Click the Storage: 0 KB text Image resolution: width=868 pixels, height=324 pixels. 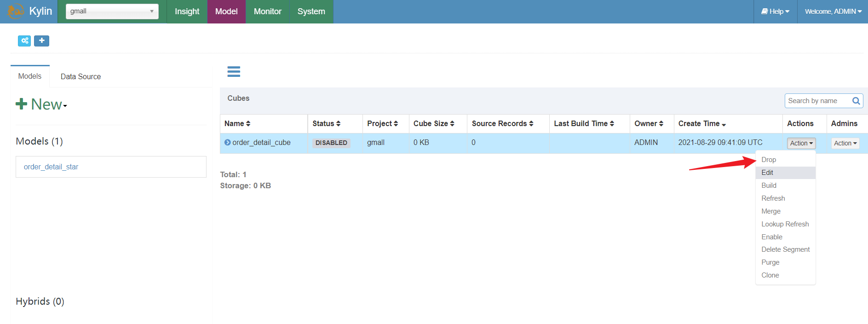pyautogui.click(x=245, y=185)
